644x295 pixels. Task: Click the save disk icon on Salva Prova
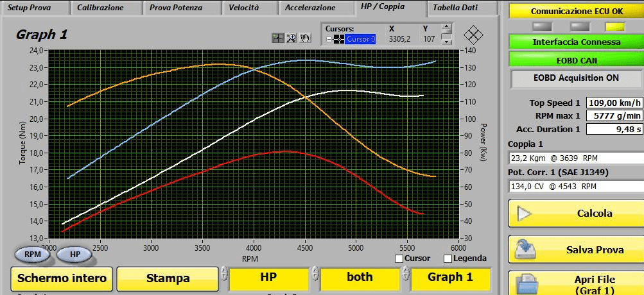526,249
